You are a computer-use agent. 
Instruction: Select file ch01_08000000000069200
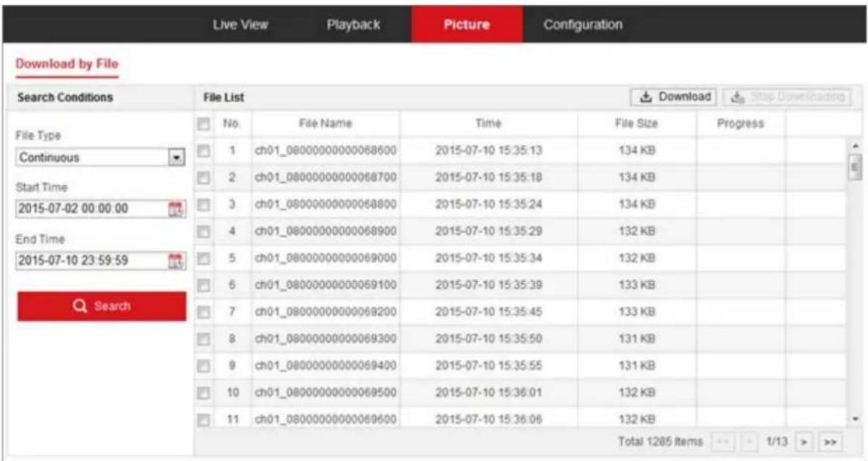pyautogui.click(x=325, y=312)
